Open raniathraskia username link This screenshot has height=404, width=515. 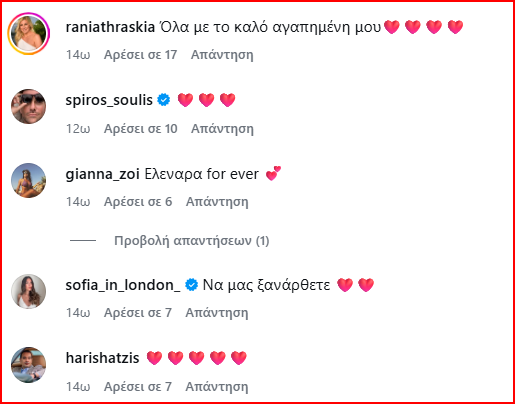tap(110, 27)
